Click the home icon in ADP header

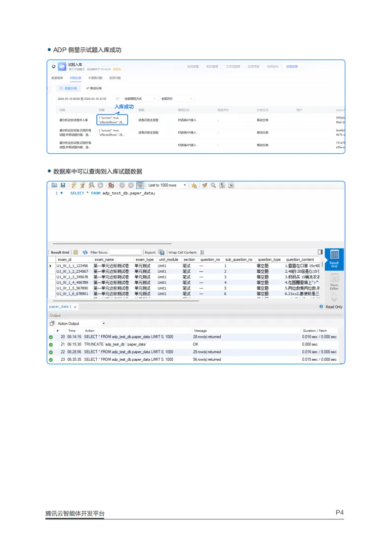pos(54,67)
